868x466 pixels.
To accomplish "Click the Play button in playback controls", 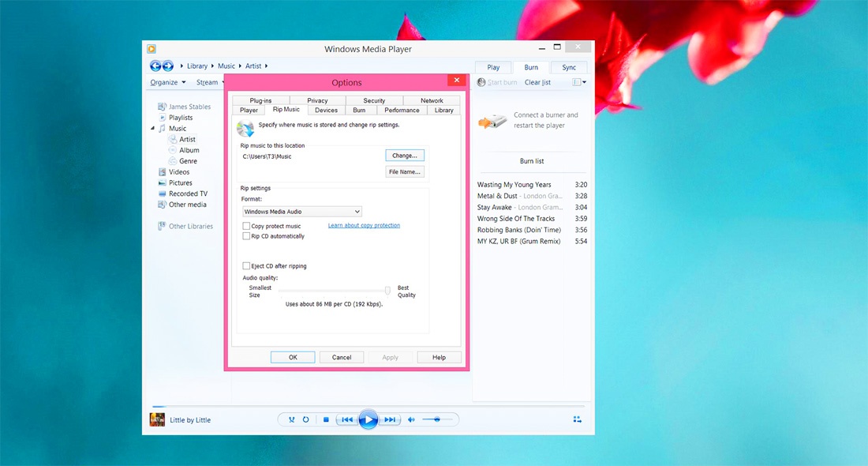I will pos(369,419).
